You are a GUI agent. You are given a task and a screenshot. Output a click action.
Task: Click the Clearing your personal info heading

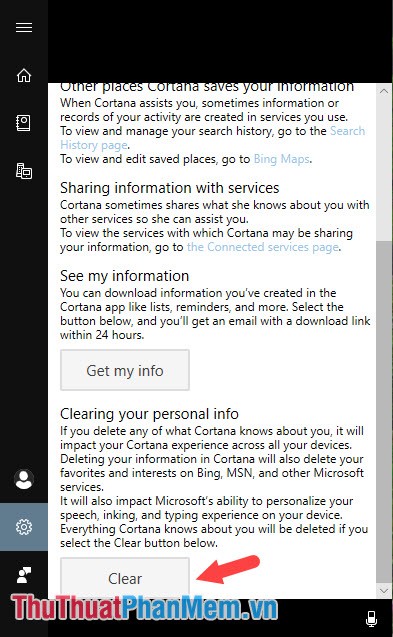[149, 414]
